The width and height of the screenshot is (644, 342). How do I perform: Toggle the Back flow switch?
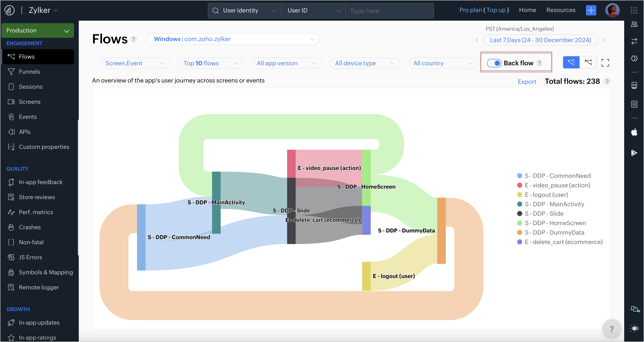pos(494,63)
